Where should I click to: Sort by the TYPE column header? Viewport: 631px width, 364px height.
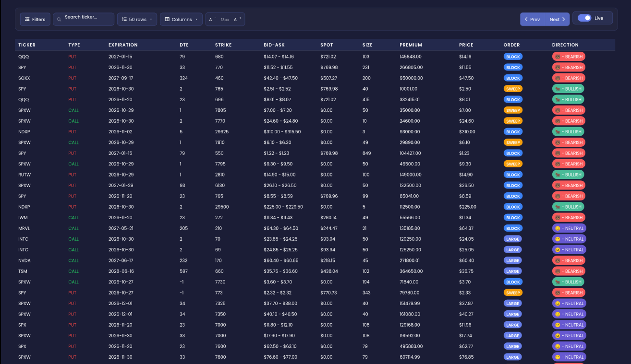pyautogui.click(x=74, y=45)
